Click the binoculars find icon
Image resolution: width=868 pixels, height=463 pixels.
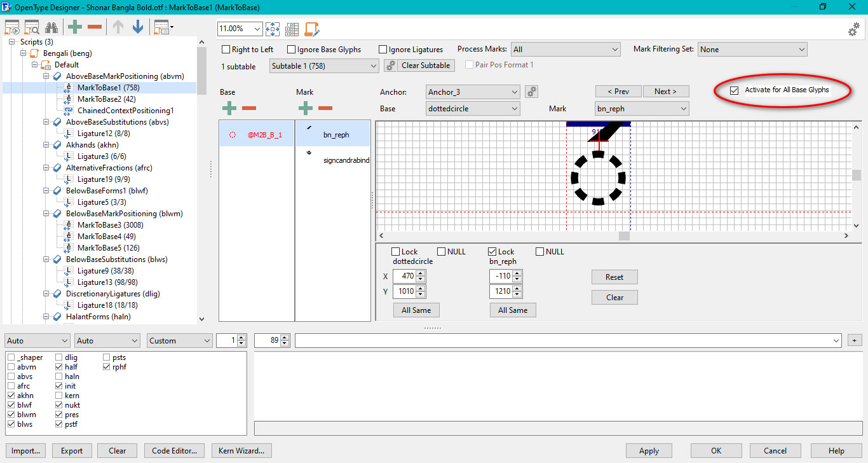[x=51, y=27]
